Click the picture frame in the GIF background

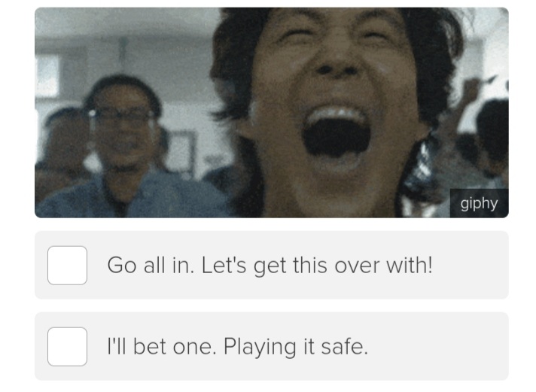point(181,152)
